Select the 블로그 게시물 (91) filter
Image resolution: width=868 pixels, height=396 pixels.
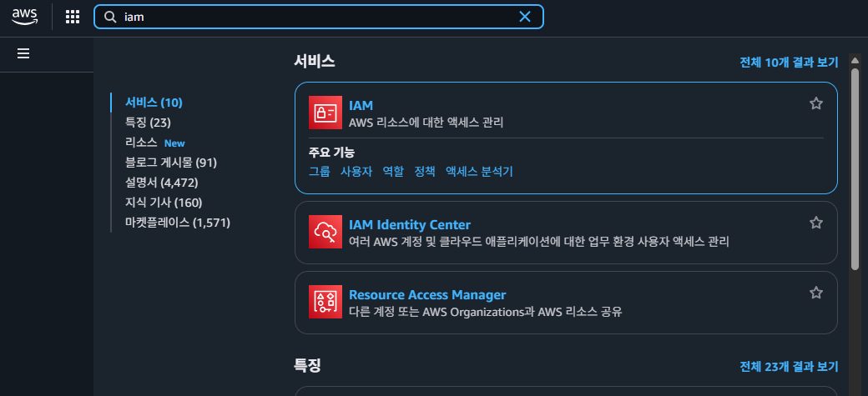tap(171, 163)
